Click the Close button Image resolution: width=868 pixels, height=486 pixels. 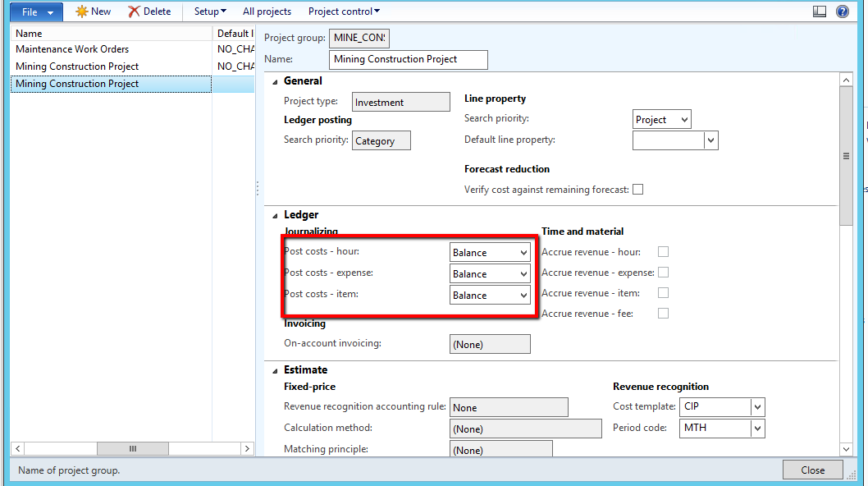(812, 470)
